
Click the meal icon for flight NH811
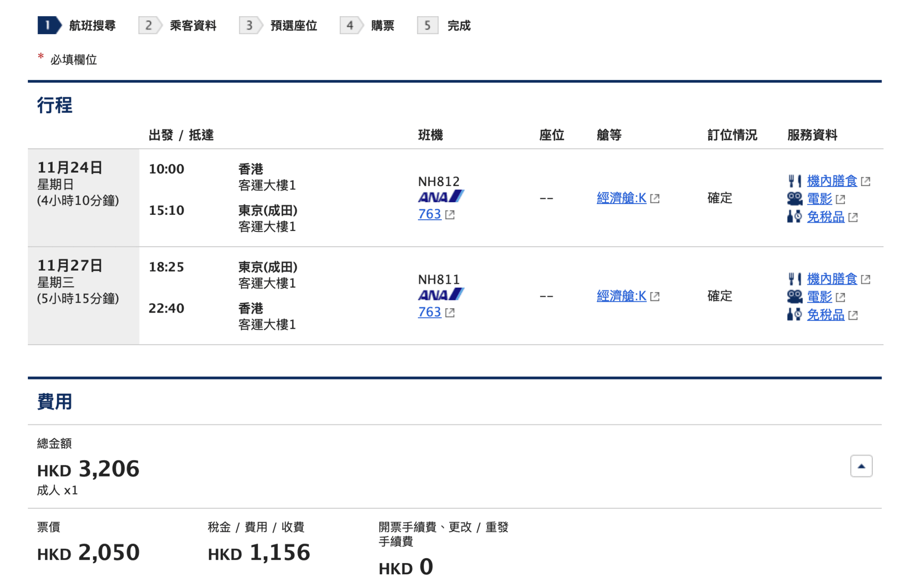pos(795,279)
